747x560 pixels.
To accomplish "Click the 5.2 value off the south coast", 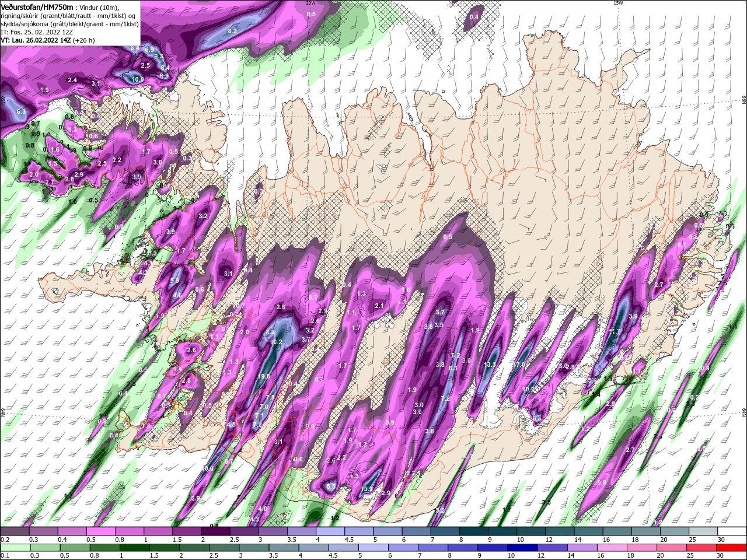I will 440,510.
